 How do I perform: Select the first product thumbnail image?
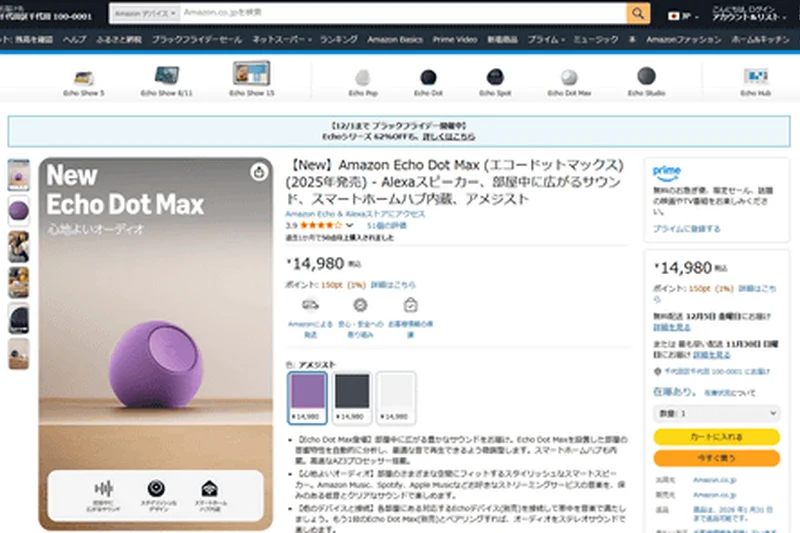click(19, 175)
